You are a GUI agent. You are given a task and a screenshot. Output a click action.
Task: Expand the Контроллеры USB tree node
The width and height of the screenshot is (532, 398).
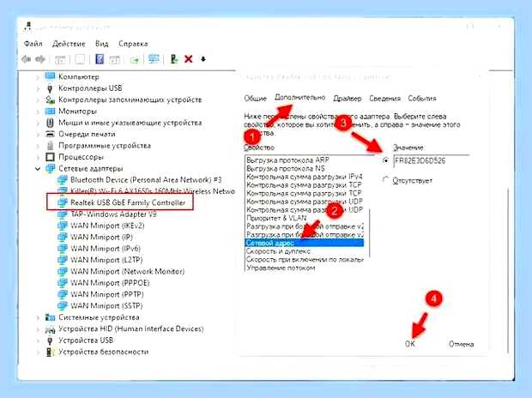[x=38, y=88]
